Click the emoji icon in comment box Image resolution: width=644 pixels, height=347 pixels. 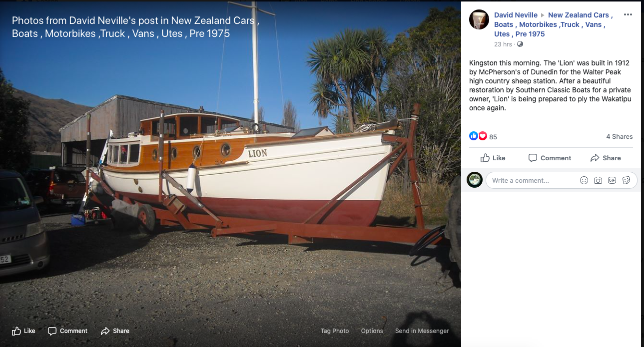584,180
